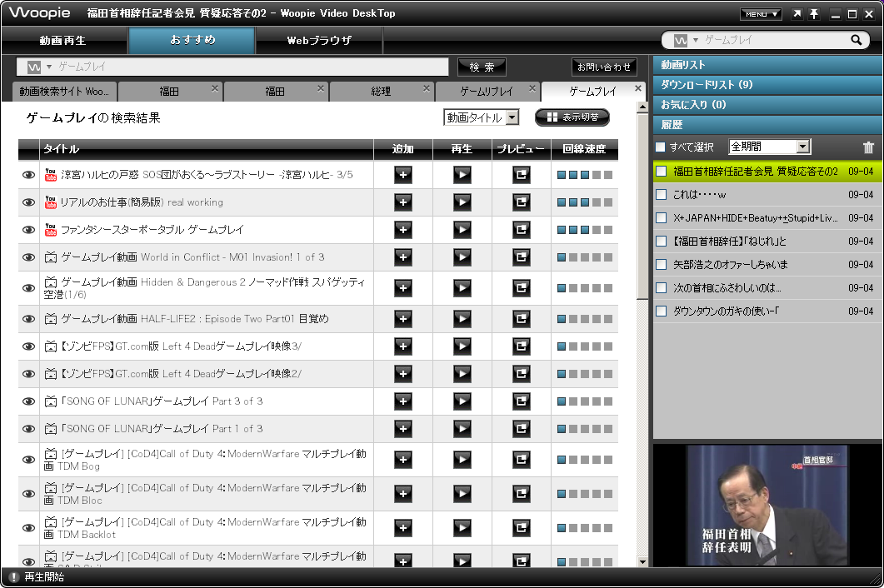The image size is (884, 588).
Task: Preview the Hidden & Dangerous 2 video
Action: (x=521, y=288)
